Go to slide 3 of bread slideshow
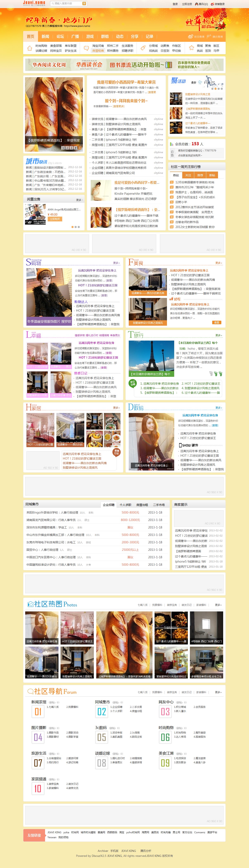This screenshot has width=249, height=868. (71, 148)
